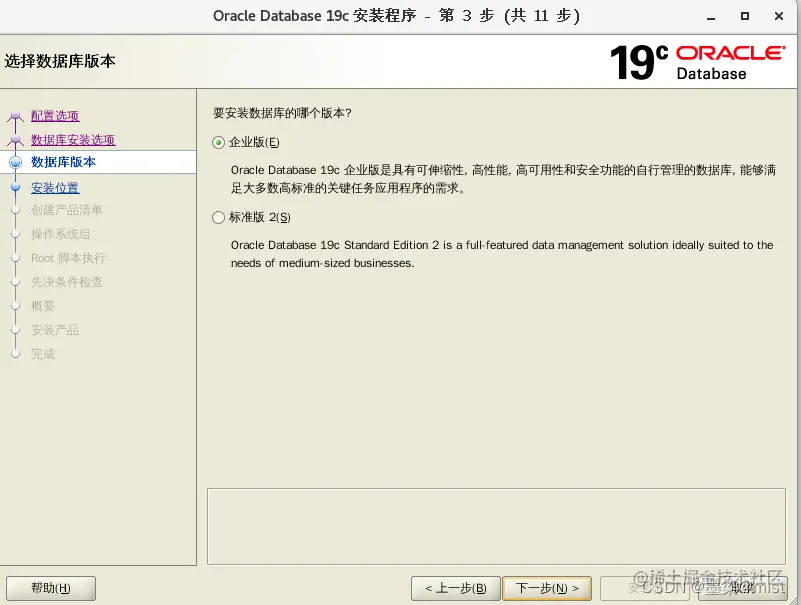
Task: Open the 数据库安装选项 step link
Action: 73,139
